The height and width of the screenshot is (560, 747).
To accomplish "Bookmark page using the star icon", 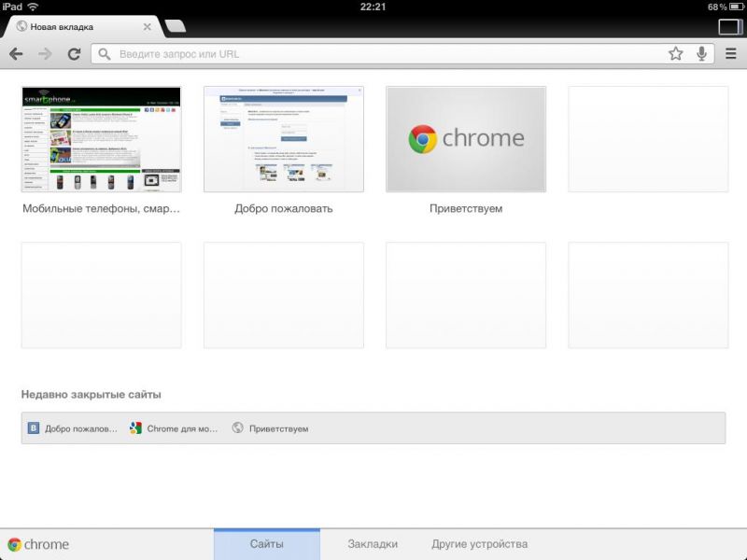I will tap(675, 54).
